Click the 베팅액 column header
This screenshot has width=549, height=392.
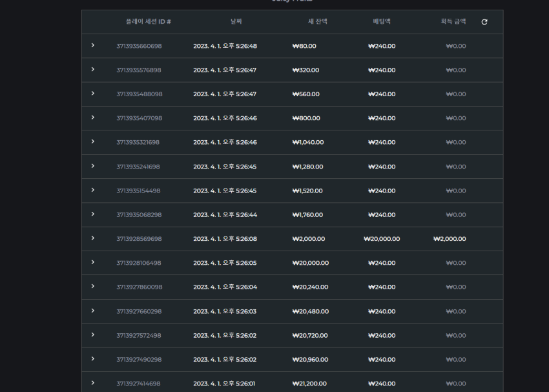(382, 21)
